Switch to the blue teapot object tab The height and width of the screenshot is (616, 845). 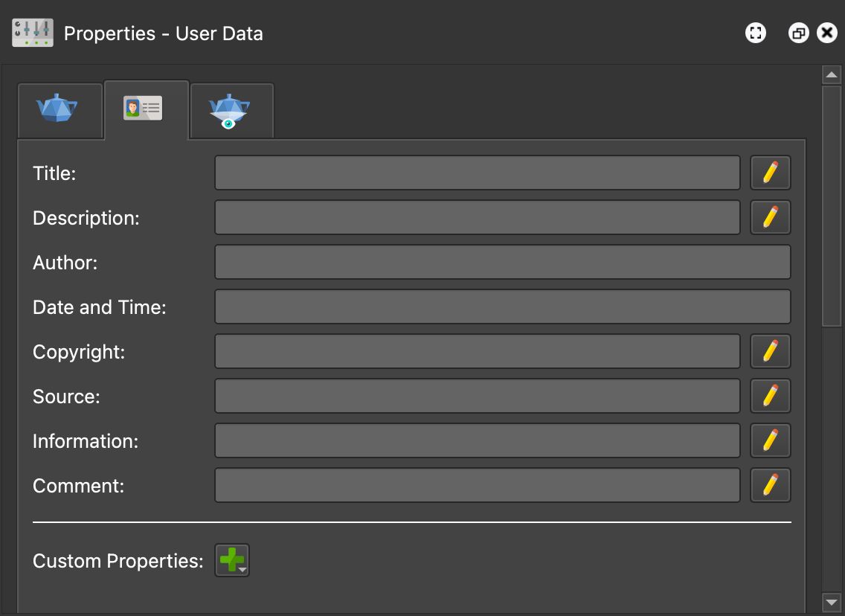point(57,109)
